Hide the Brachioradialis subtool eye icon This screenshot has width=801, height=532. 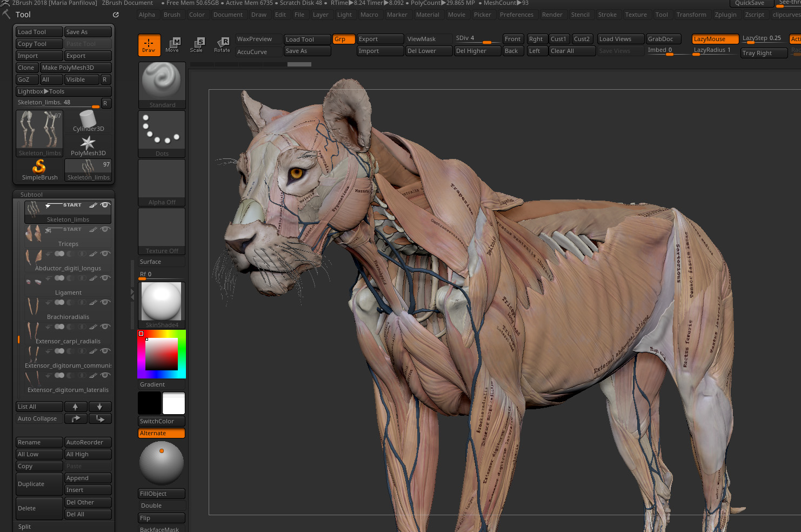tap(105, 302)
